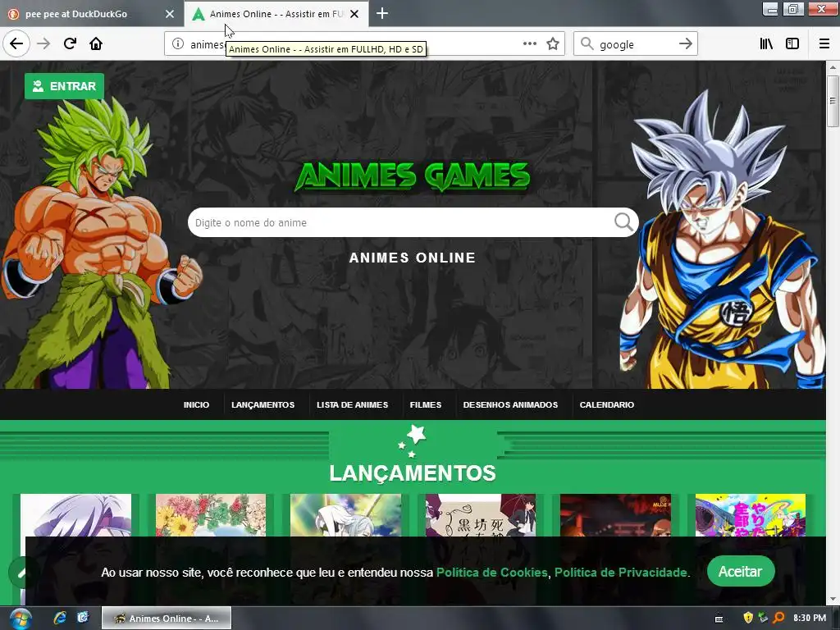Click the address bar URL text

tap(207, 44)
